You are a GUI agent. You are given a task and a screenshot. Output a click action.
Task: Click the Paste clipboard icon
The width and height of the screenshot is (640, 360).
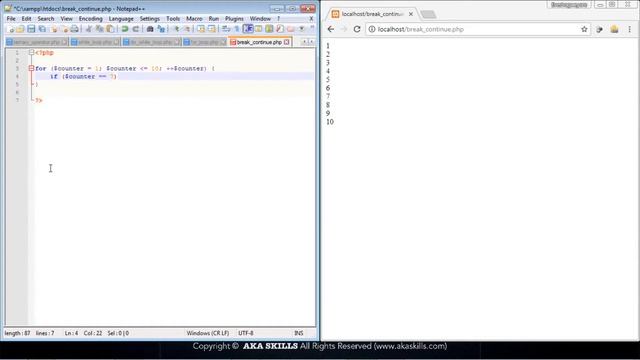coord(110,29)
